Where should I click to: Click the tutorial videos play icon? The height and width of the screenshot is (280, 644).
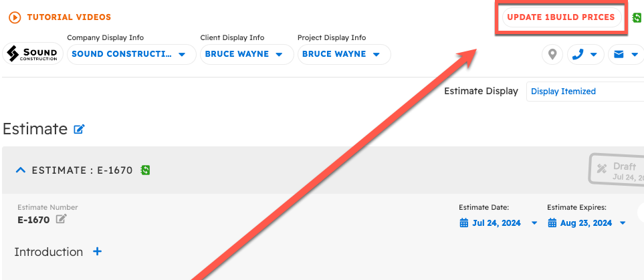pos(15,17)
